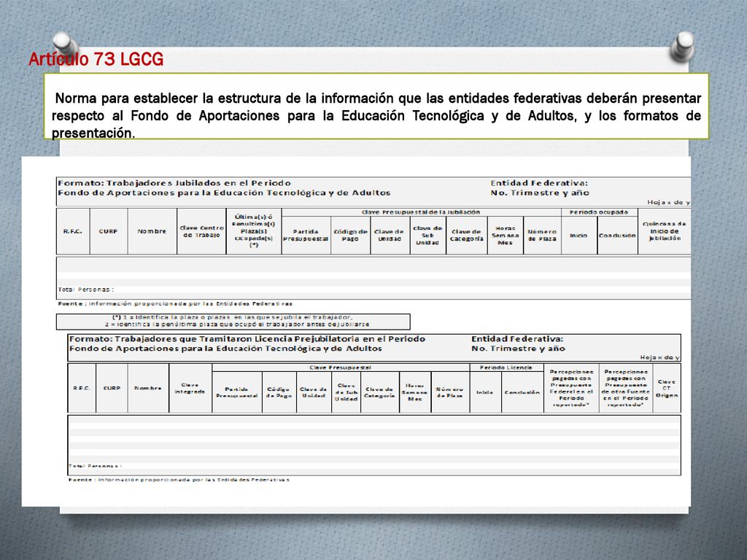The image size is (747, 560).
Task: Click "Inicio" under Periodo Ocupado
Action: [578, 236]
